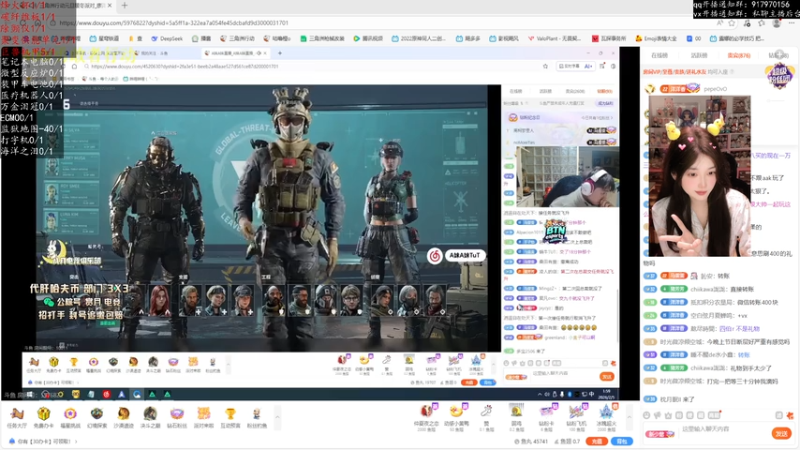
Task: Send the 动感小黄鸭 duck gift
Action: 456,417
